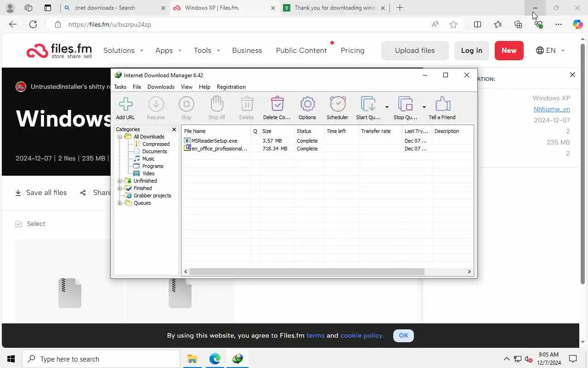Select en_office_professional download row
588x368 pixels.
click(x=327, y=149)
